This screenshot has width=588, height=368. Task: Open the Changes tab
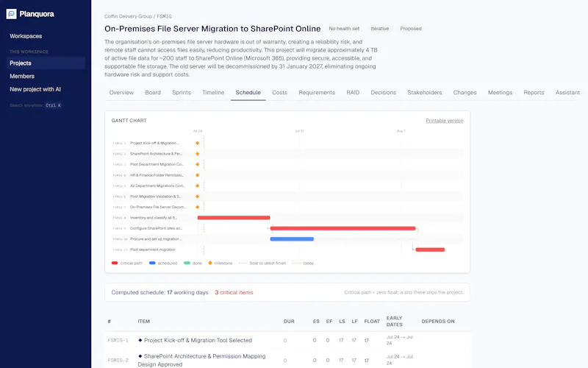(465, 93)
